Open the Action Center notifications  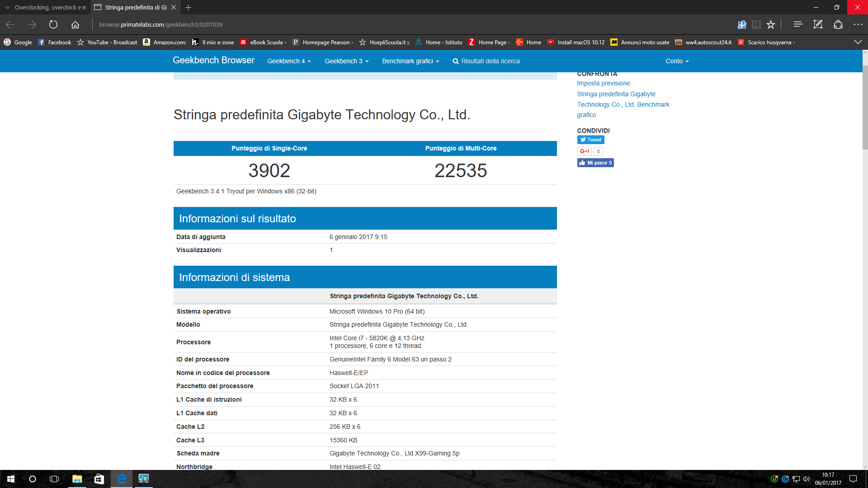[x=853, y=479]
